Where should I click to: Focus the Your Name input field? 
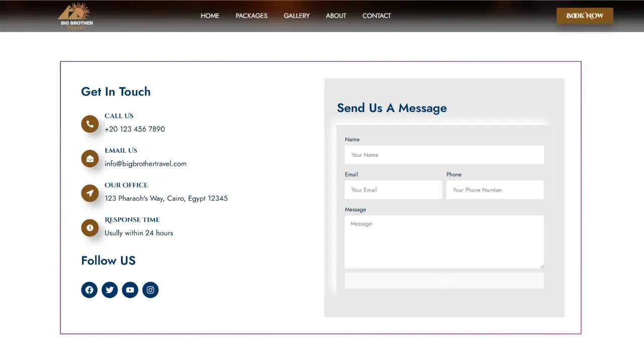444,155
